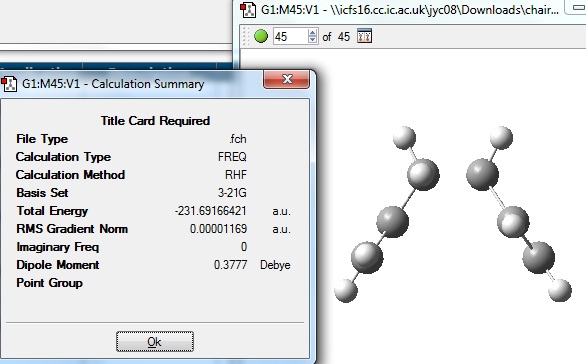
Task: Select the top-left hydrogen atom in viewer
Action: coord(404,138)
